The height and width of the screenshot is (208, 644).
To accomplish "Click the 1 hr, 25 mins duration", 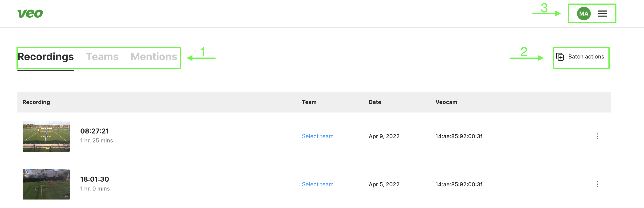I will click(x=97, y=140).
